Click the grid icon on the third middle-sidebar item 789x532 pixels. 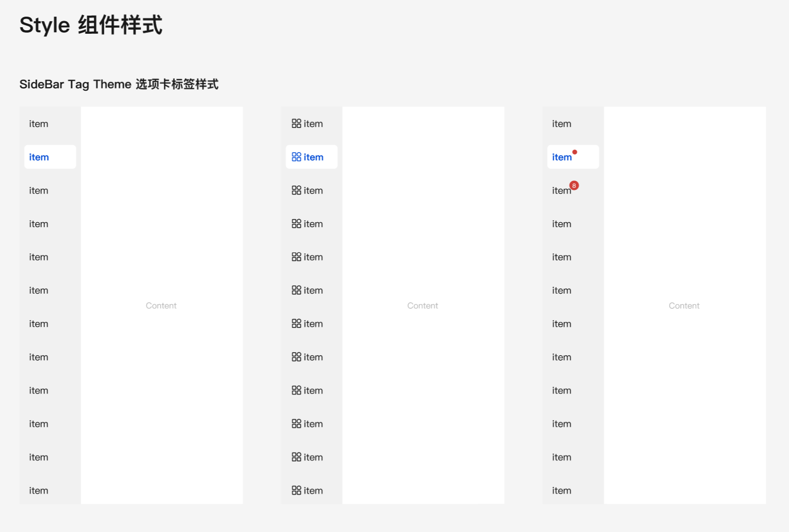point(296,190)
